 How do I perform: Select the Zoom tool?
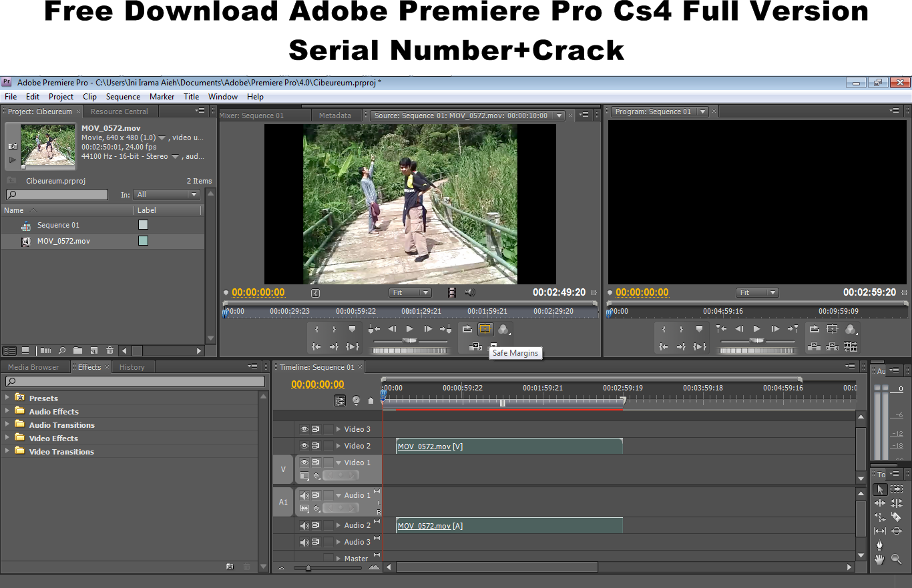click(897, 559)
